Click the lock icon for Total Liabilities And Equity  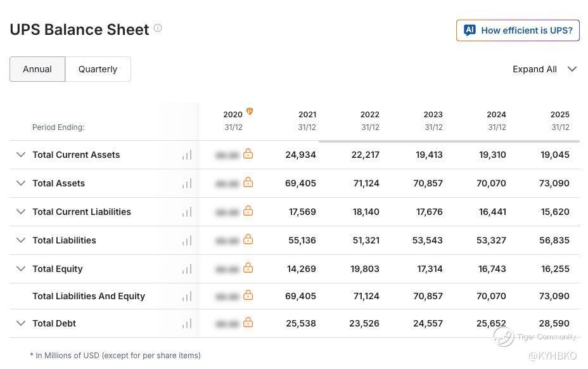(x=248, y=295)
